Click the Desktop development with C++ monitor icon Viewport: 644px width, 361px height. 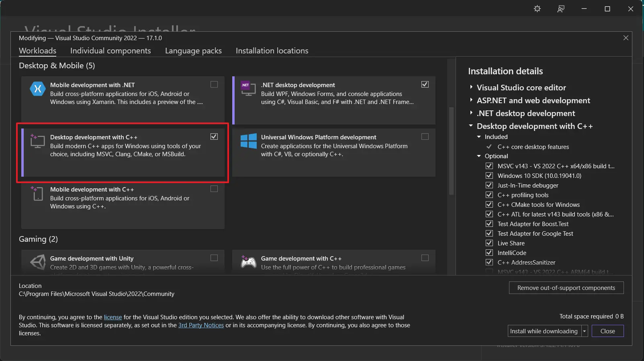pos(37,141)
